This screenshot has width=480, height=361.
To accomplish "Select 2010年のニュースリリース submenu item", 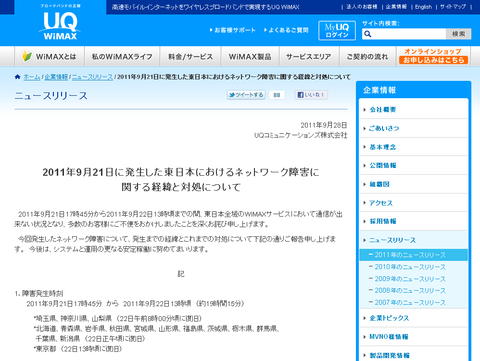I will 410,267.
